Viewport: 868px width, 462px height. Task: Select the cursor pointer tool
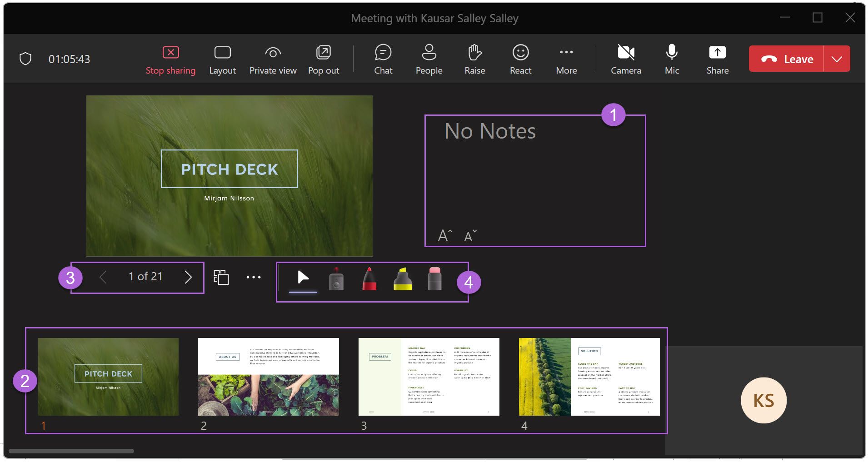tap(303, 277)
